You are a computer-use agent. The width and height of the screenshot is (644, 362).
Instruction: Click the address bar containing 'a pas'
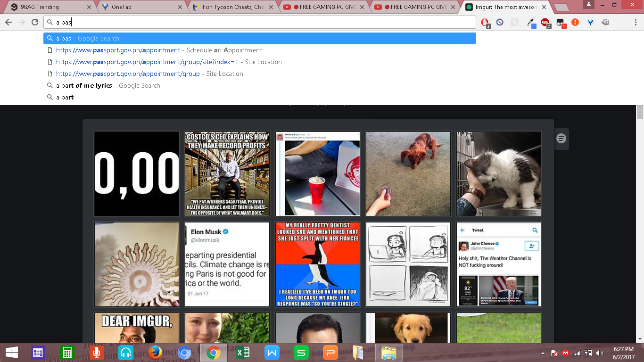[x=260, y=22]
